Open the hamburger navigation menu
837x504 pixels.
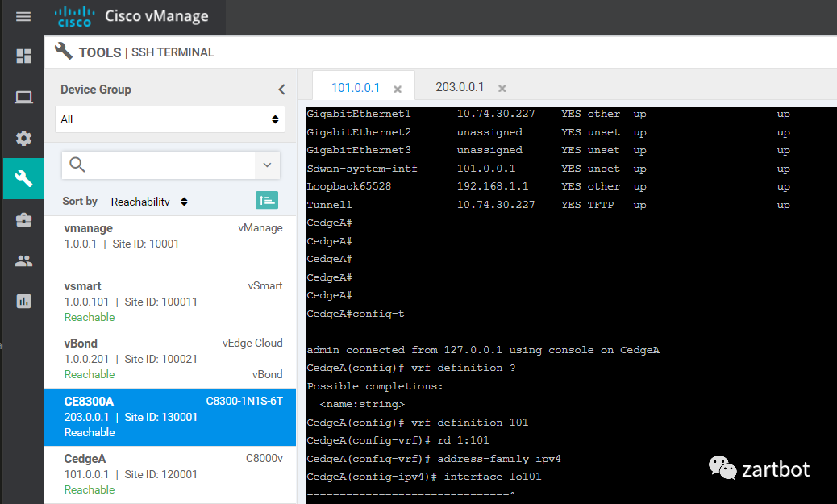pyautogui.click(x=23, y=17)
